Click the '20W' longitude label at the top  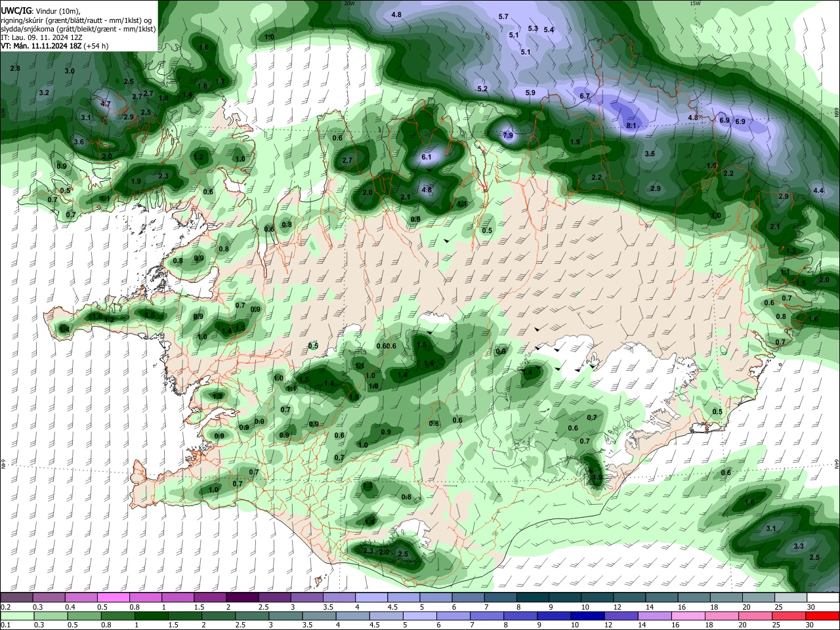349,3
